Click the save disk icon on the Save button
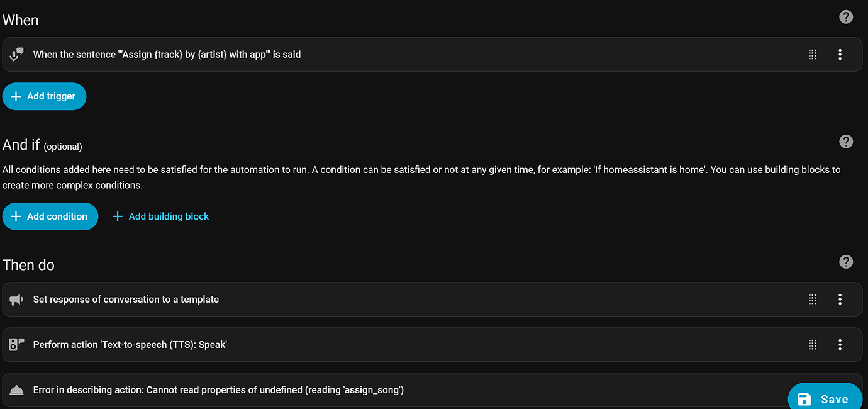This screenshot has height=409, width=868. coord(804,399)
